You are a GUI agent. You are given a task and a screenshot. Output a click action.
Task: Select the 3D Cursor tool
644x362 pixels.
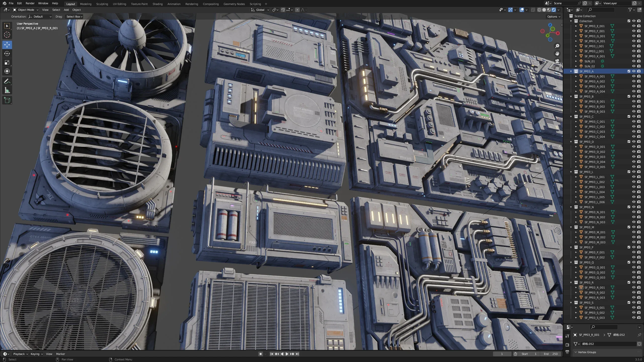(x=7, y=35)
